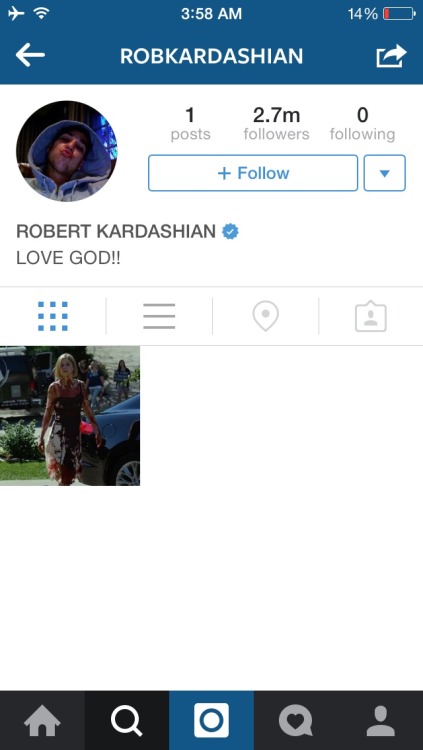
Task: Open the activity heart bubble icon
Action: pyautogui.click(x=296, y=720)
